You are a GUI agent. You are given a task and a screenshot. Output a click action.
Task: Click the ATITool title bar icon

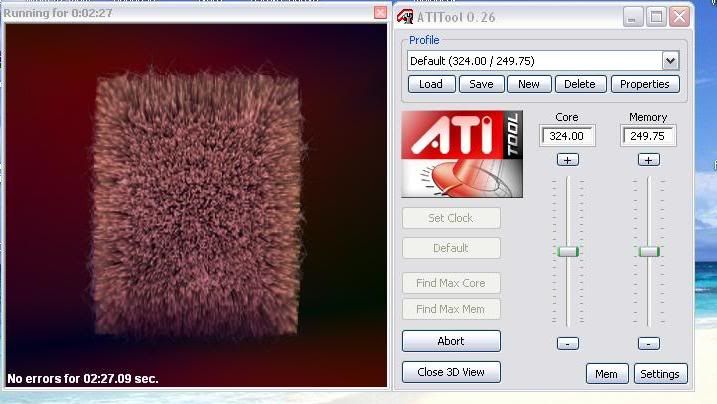[x=405, y=17]
